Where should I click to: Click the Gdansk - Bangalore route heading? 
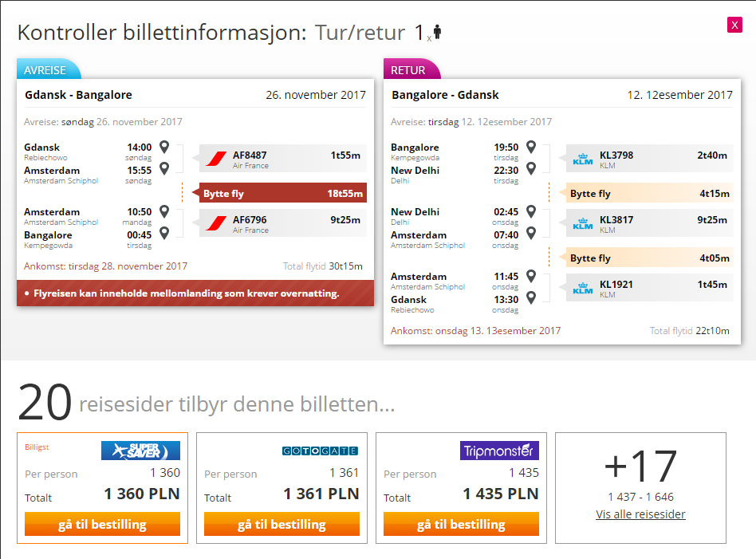tap(79, 95)
